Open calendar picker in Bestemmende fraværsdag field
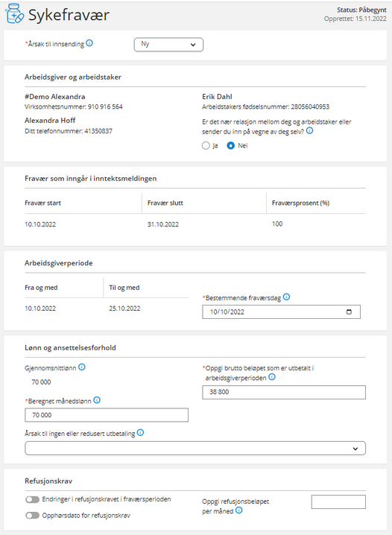Screen dimensions: 392x535 pyautogui.click(x=349, y=312)
